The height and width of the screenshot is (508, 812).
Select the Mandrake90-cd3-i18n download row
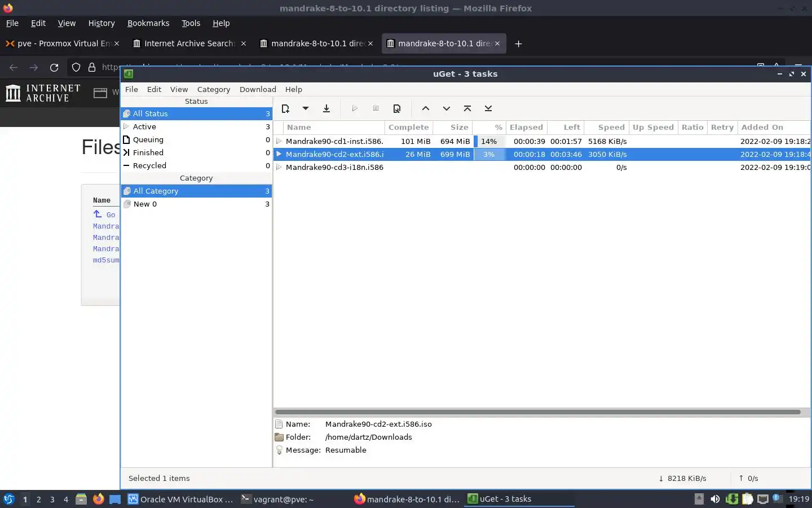click(x=542, y=167)
